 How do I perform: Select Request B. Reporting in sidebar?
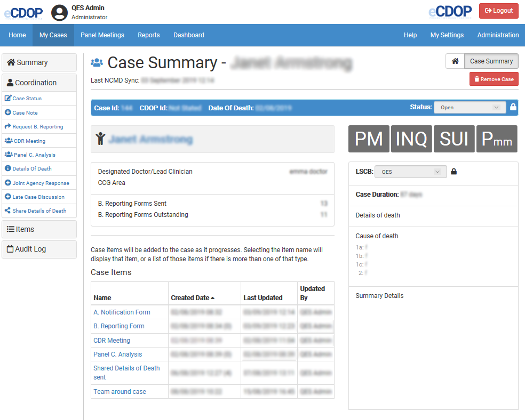click(x=37, y=127)
